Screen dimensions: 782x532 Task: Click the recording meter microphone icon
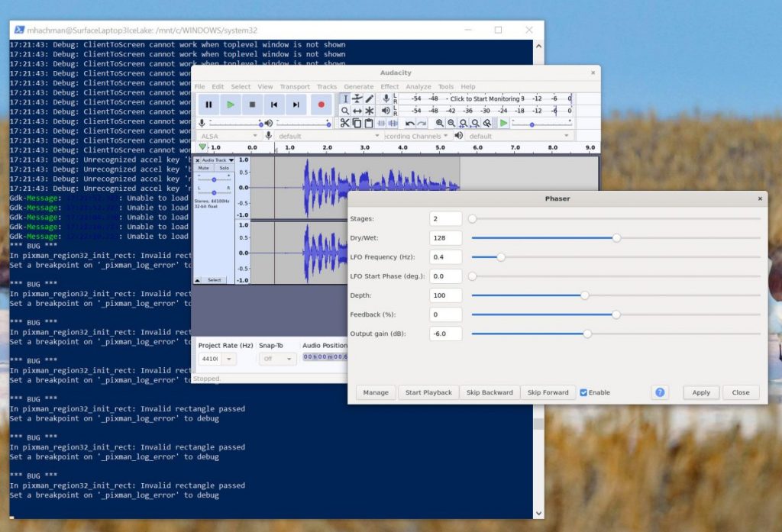click(x=386, y=98)
